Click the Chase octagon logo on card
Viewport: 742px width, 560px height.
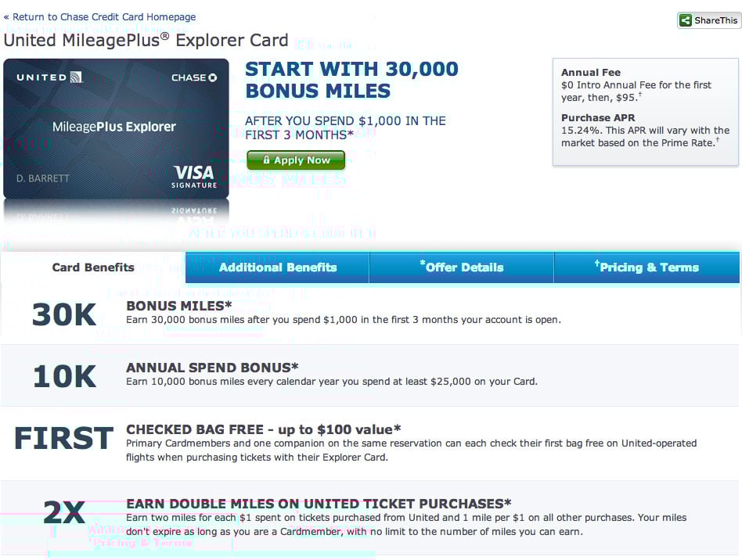pos(212,77)
